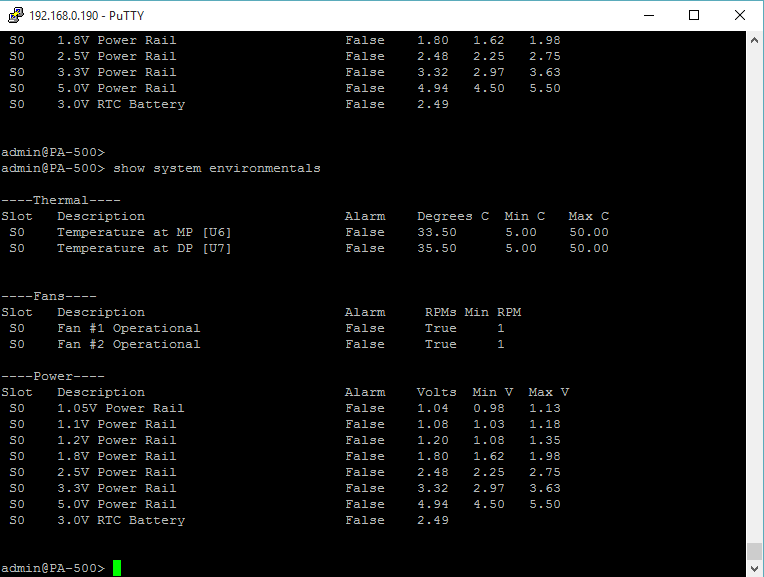Click the '----Power----' section header

[53, 376]
